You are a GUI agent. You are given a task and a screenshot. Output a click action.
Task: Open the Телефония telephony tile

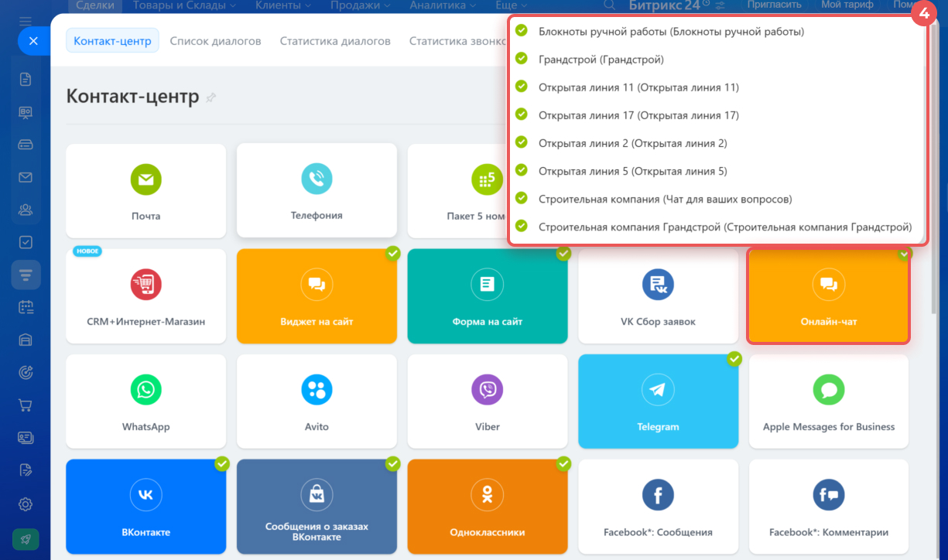317,190
